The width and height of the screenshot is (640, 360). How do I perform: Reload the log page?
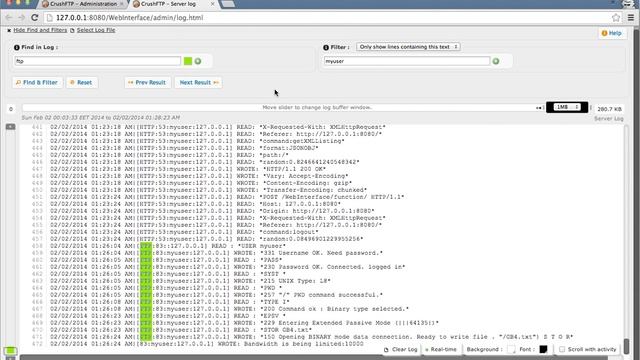click(x=35, y=18)
